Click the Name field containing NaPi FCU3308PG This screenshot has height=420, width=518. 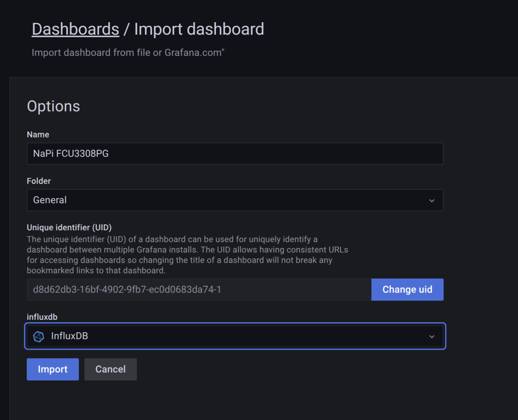(235, 154)
